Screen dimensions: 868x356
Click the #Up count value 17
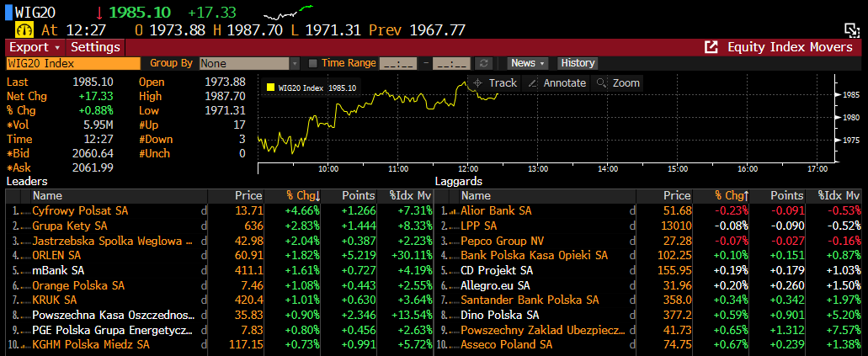tap(239, 125)
